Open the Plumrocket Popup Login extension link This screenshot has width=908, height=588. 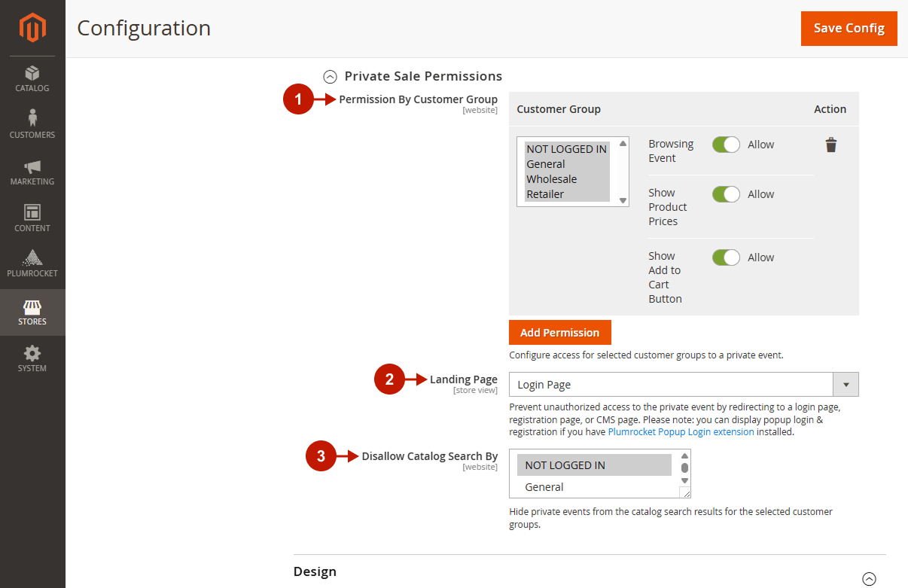681,432
